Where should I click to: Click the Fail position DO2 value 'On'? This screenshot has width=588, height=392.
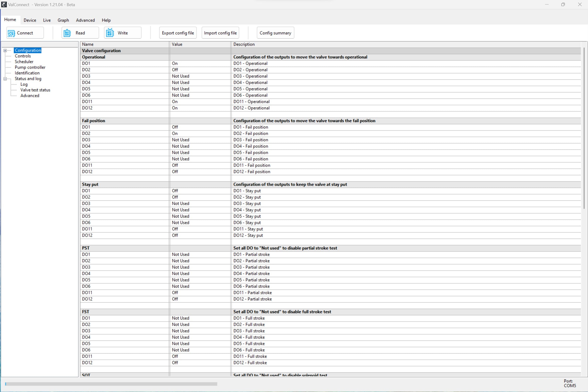(x=175, y=133)
